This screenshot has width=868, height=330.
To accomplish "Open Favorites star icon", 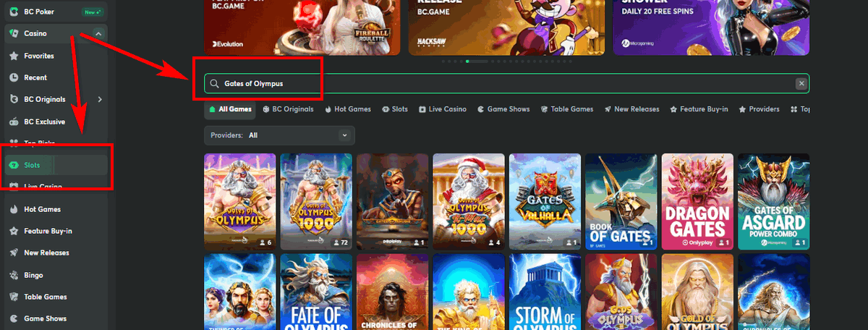I will click(13, 56).
